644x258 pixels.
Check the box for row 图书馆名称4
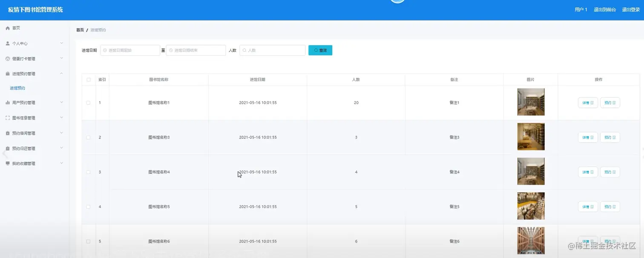[89, 172]
